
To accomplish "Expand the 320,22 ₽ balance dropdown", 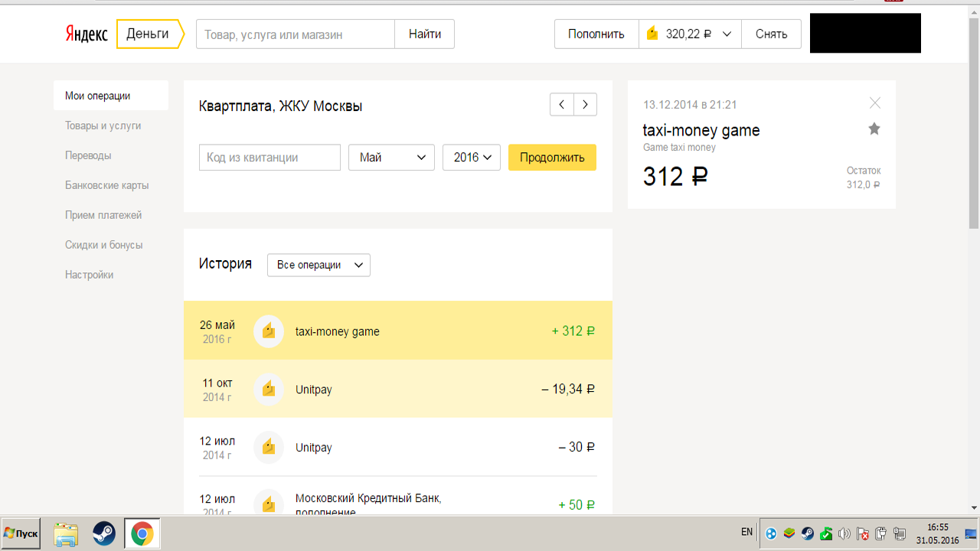I will [690, 34].
